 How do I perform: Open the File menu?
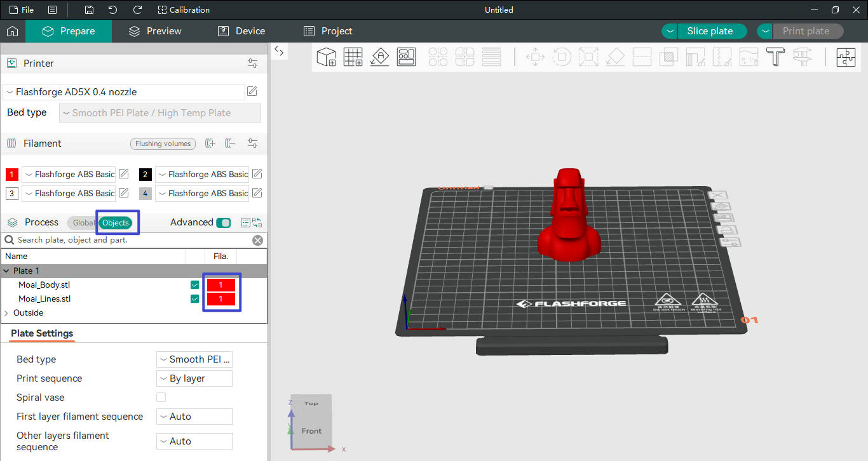click(x=22, y=10)
